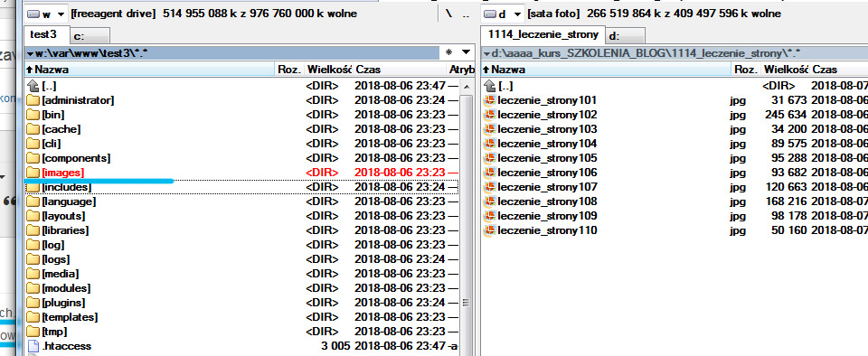Sort right panel by 'Wielkość' column

[786, 70]
